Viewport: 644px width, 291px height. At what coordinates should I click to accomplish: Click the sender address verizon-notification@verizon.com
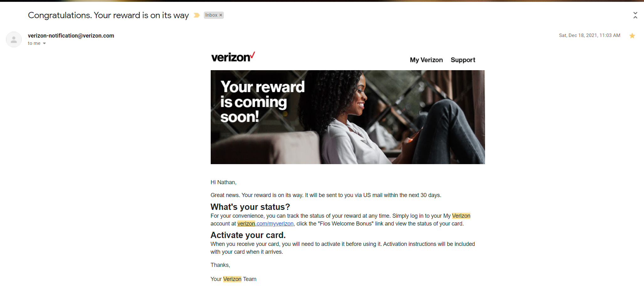pos(71,36)
